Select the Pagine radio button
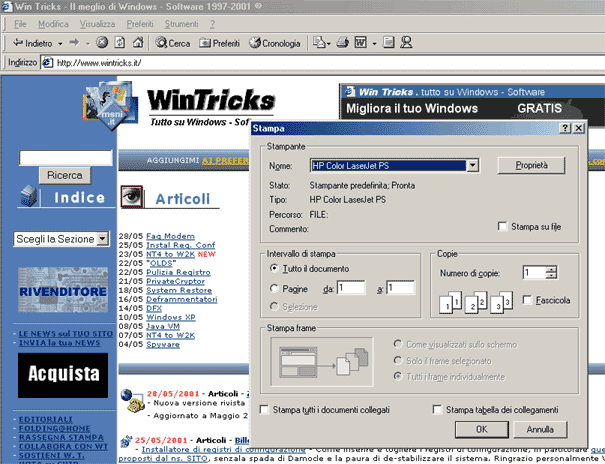This screenshot has height=464, width=605. tap(274, 288)
